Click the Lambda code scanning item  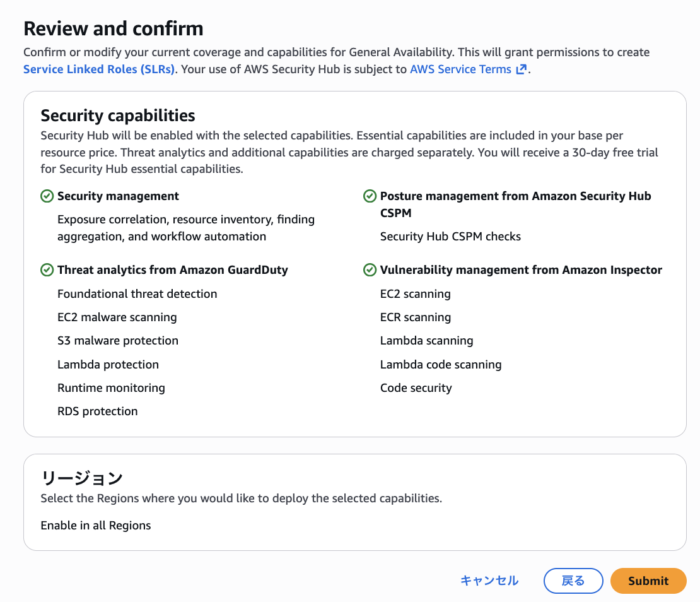441,365
